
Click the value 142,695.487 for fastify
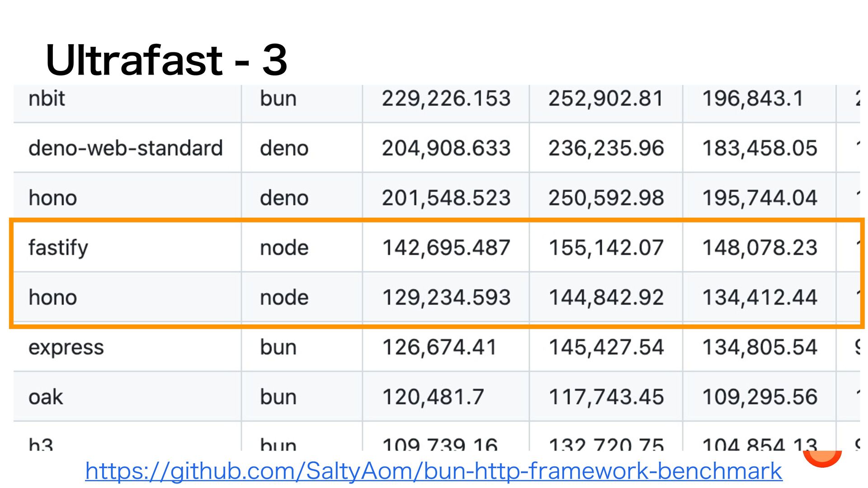coord(446,248)
